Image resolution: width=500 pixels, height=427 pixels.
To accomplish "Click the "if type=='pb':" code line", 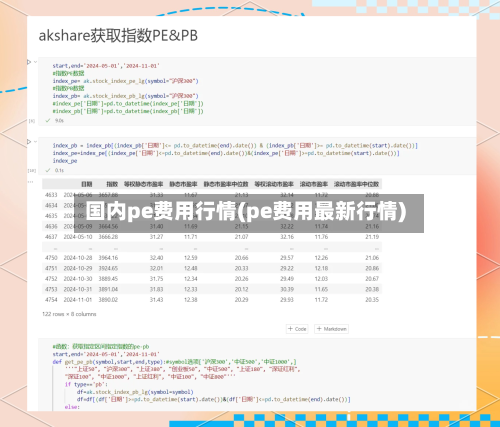I will coord(86,384).
